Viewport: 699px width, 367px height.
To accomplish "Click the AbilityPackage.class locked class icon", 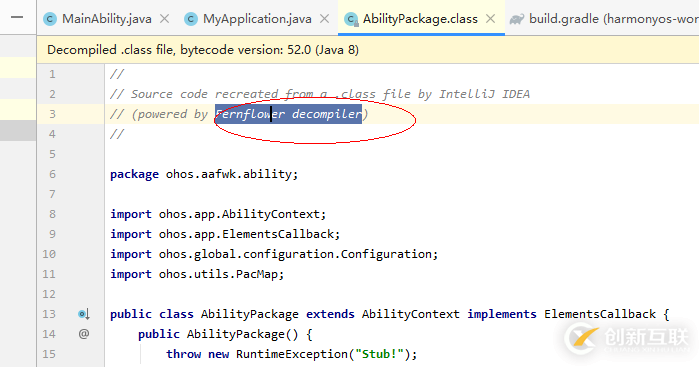I will (351, 19).
